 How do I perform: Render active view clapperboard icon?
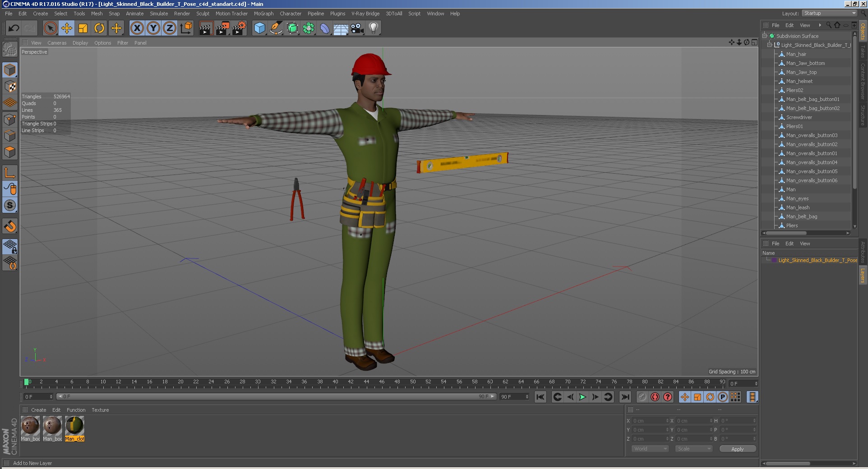click(x=206, y=28)
